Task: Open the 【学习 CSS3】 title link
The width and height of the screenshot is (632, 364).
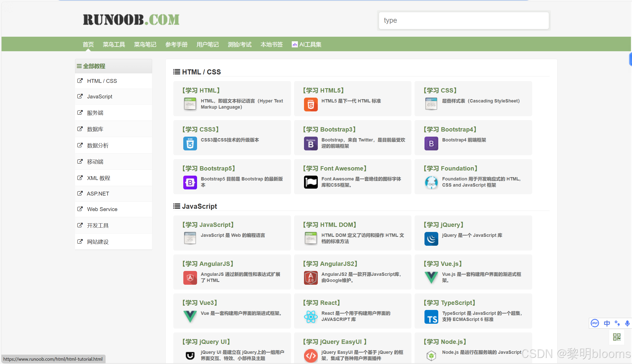Action: 201,129
